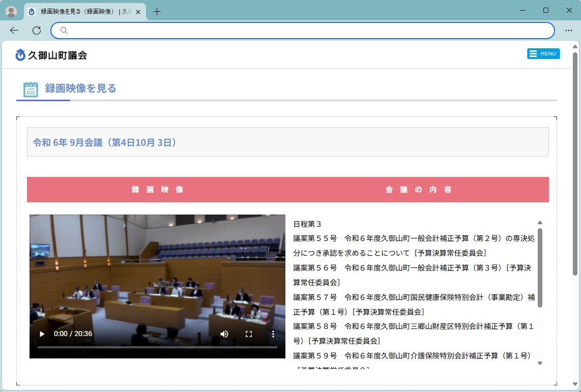Select the 録画映像を見る browser tab
The height and width of the screenshot is (392, 581).
click(x=85, y=12)
